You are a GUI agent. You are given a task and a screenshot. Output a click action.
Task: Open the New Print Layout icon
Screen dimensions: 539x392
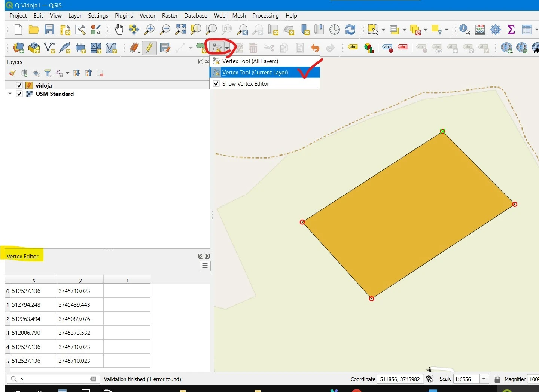tap(65, 30)
